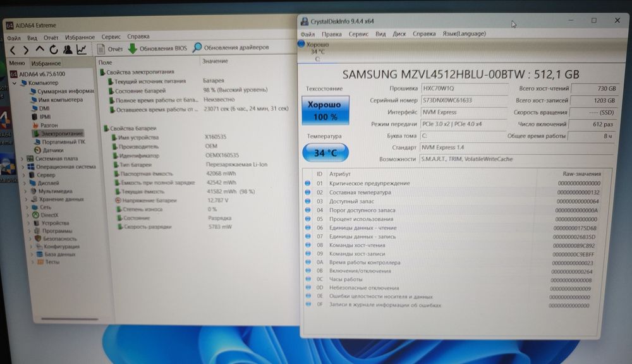Image resolution: width=632 pixels, height=364 pixels.
Task: Open the Сервис menu in AIDA64
Action: [x=111, y=37]
